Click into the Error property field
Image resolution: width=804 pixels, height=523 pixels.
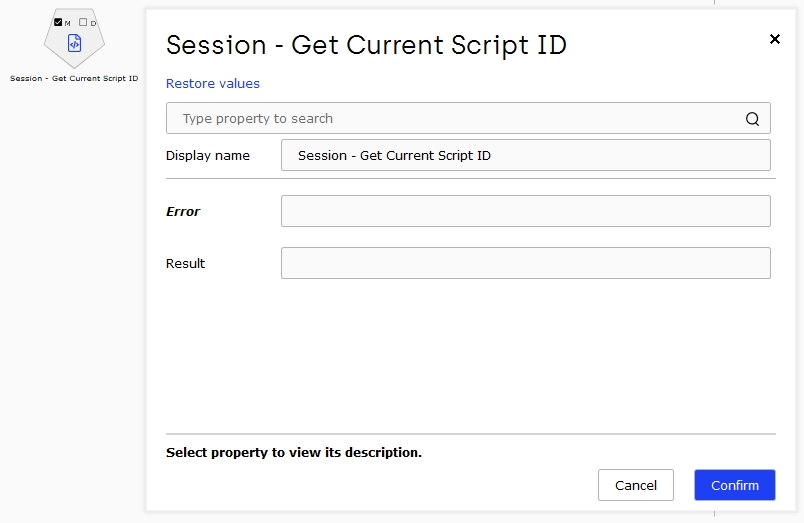[526, 211]
